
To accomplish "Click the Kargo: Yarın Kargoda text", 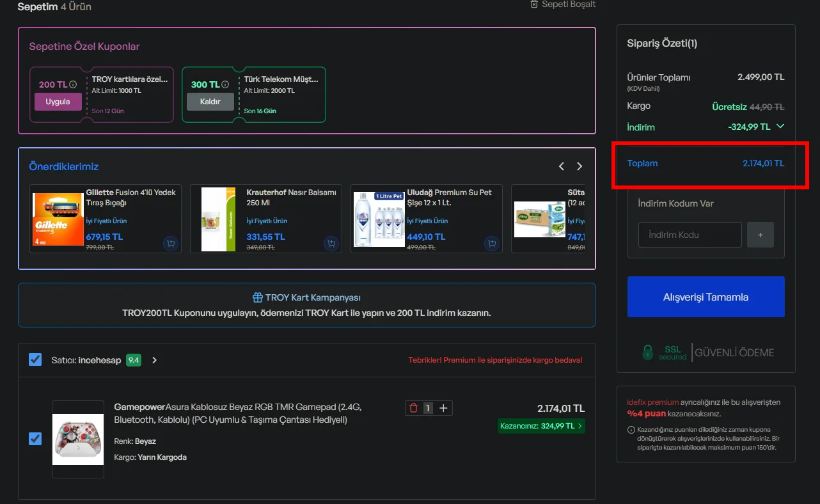I will [x=150, y=457].
